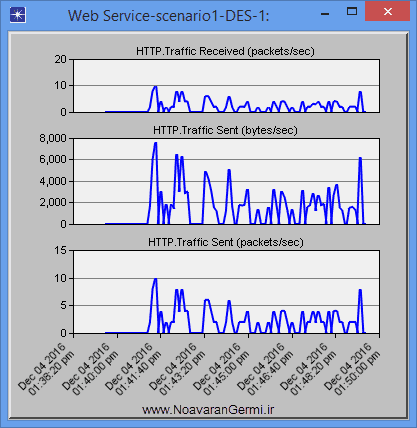
Task: Select the Traffic Sent packets/sec plot area
Action: coord(226,292)
